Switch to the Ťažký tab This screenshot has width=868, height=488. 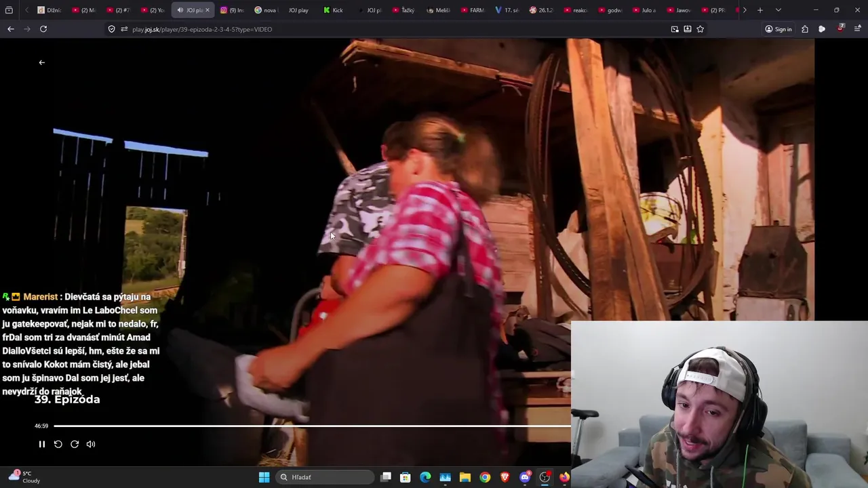click(403, 10)
